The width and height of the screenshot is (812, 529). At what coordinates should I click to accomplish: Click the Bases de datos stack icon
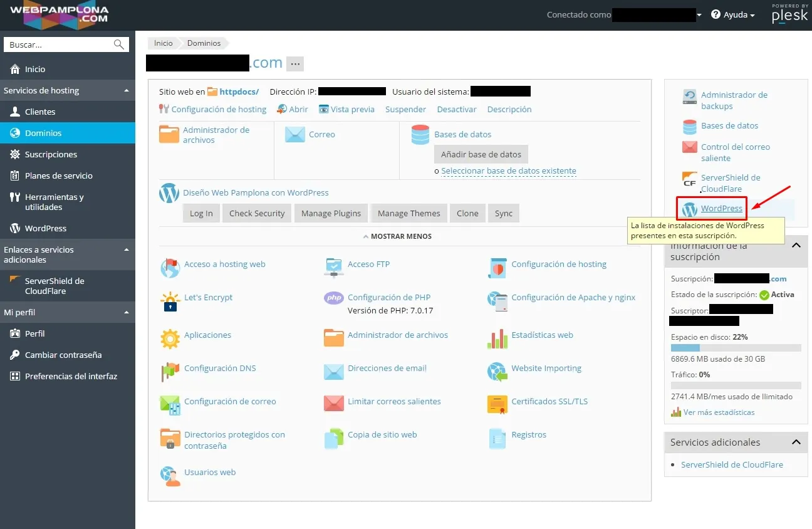420,135
